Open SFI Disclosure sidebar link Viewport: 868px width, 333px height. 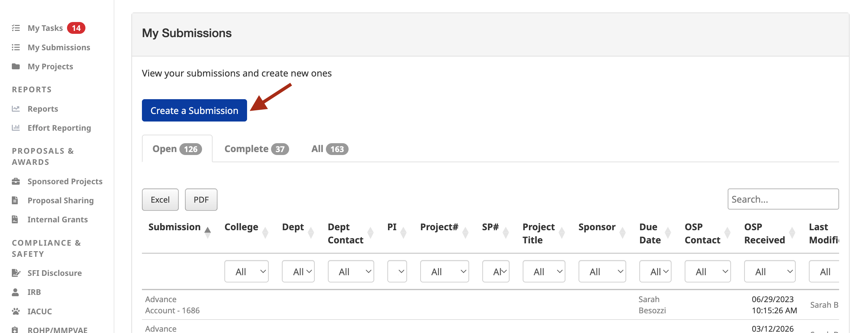point(55,273)
